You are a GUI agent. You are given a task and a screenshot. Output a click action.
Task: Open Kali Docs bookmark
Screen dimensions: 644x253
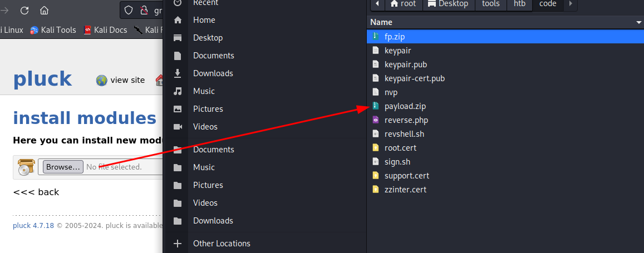105,30
